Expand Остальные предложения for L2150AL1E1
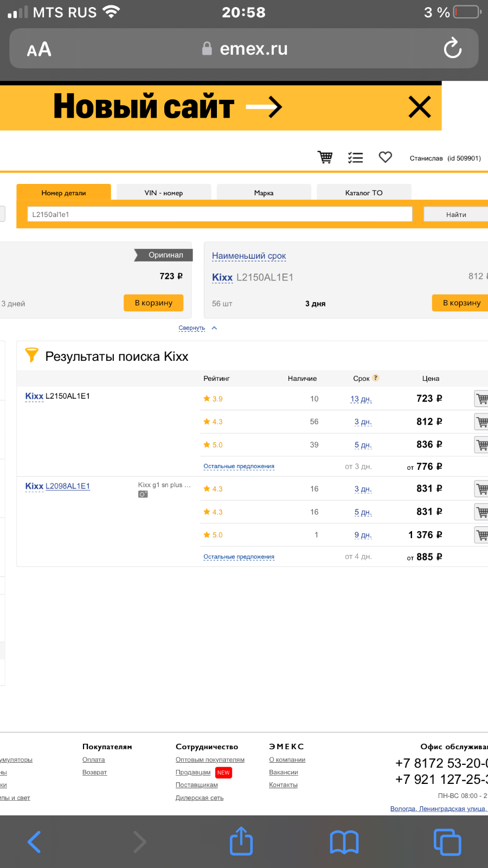This screenshot has width=488, height=868. 239,466
